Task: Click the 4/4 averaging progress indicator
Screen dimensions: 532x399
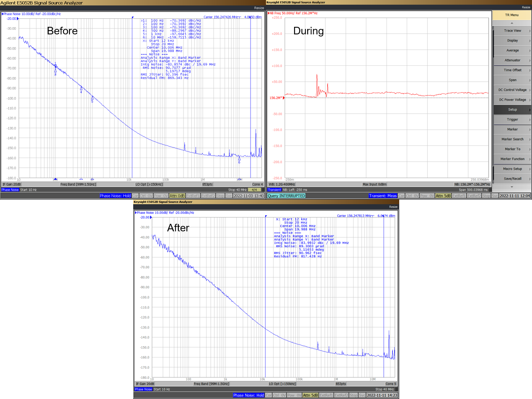Action: click(256, 190)
